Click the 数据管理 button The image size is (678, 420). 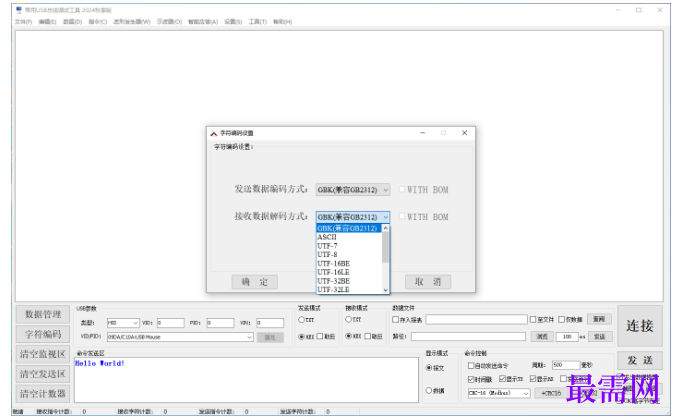pos(43,314)
